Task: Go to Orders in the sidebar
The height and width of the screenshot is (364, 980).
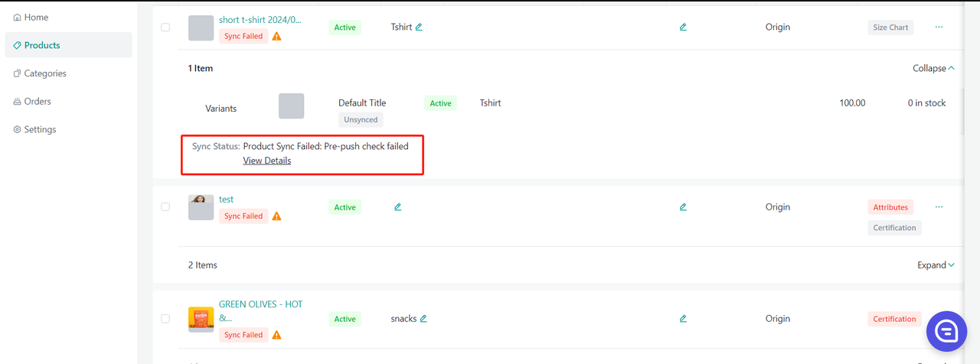Action: click(x=37, y=101)
